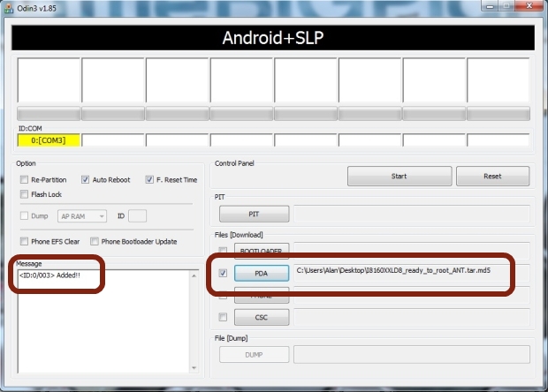Image resolution: width=548 pixels, height=392 pixels.
Task: Click message log scrollbar up arrow
Action: [194, 275]
